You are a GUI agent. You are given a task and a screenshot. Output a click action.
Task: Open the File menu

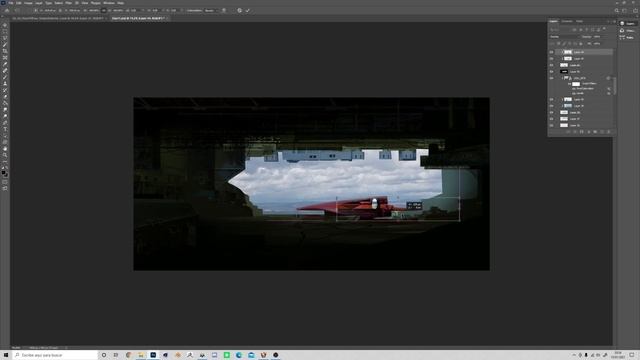tap(11, 3)
